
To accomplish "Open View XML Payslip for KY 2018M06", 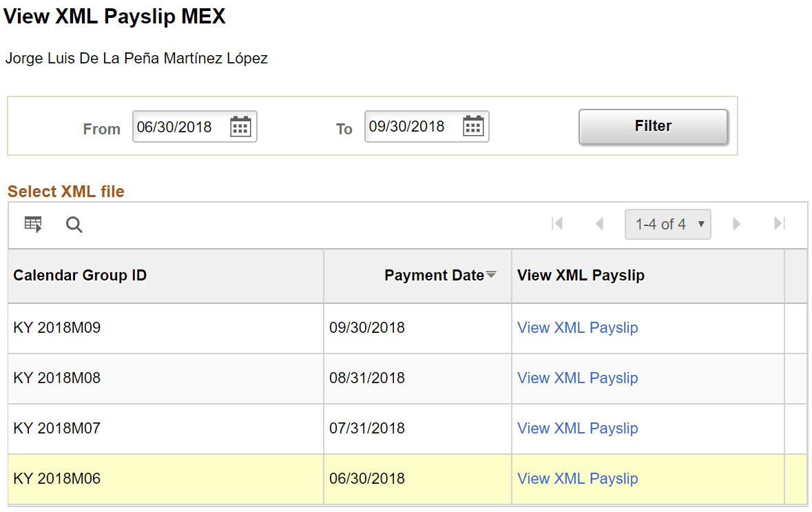I will 577,478.
